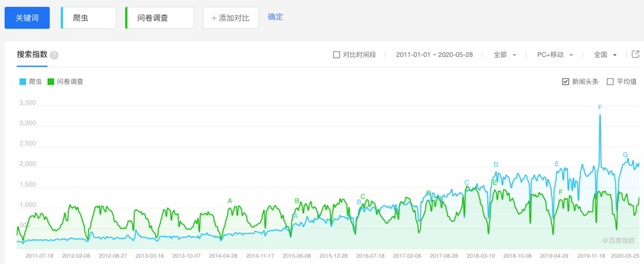Select the 爬虫 keyword field
Screen dimensions: 644x264
click(88, 18)
